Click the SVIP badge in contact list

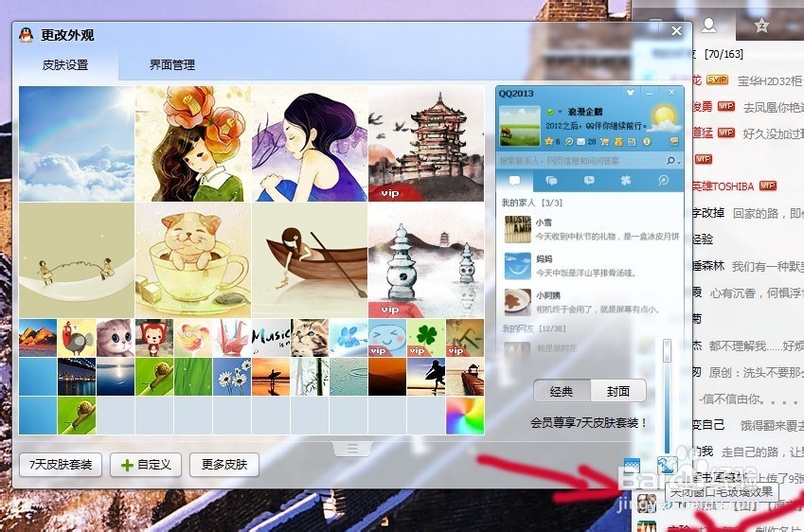pyautogui.click(x=717, y=80)
